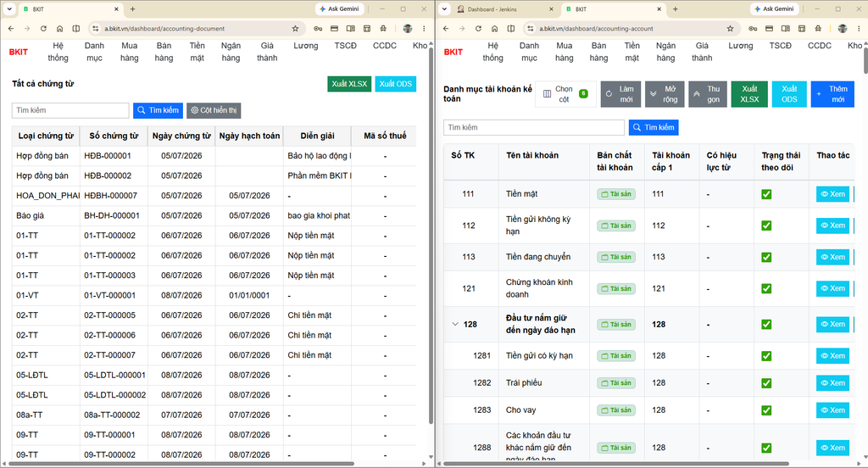The height and width of the screenshot is (468, 868).
Task: Open Chrome menu in left browser window
Action: pyautogui.click(x=424, y=29)
